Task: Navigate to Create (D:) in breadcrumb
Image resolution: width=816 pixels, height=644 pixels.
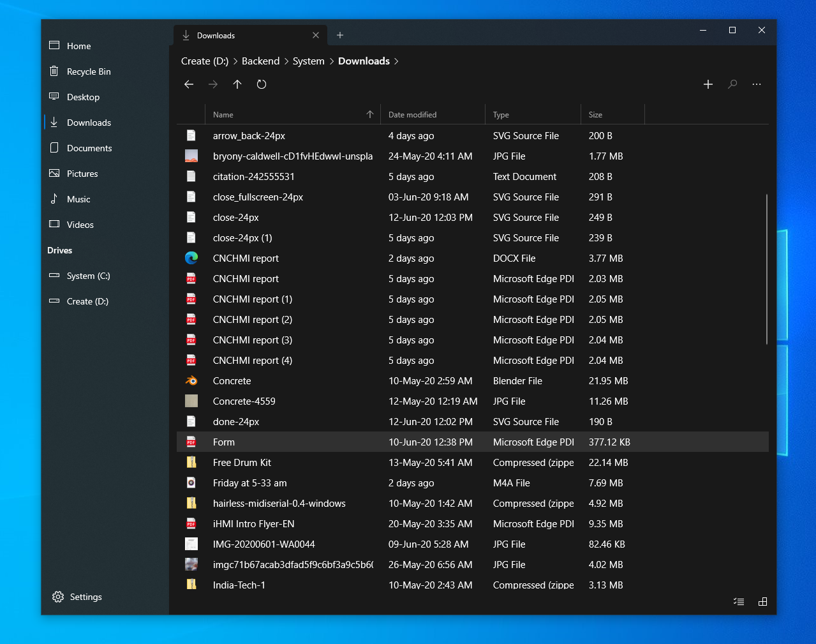Action: 205,61
